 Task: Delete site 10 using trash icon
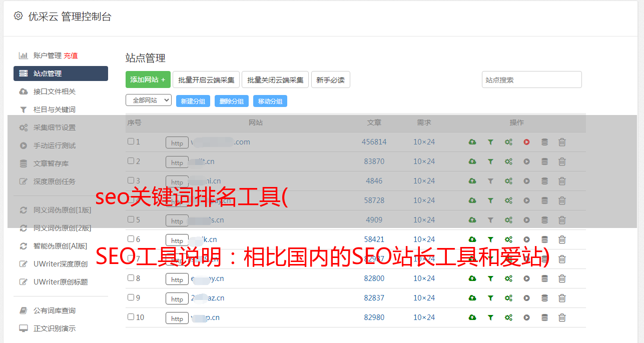point(562,317)
